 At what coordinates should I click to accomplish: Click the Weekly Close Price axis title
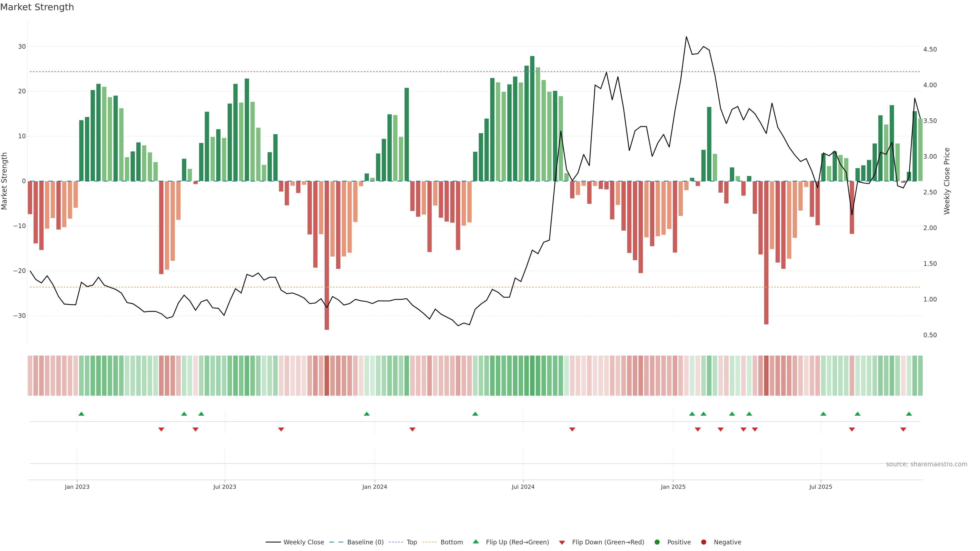coord(947,181)
